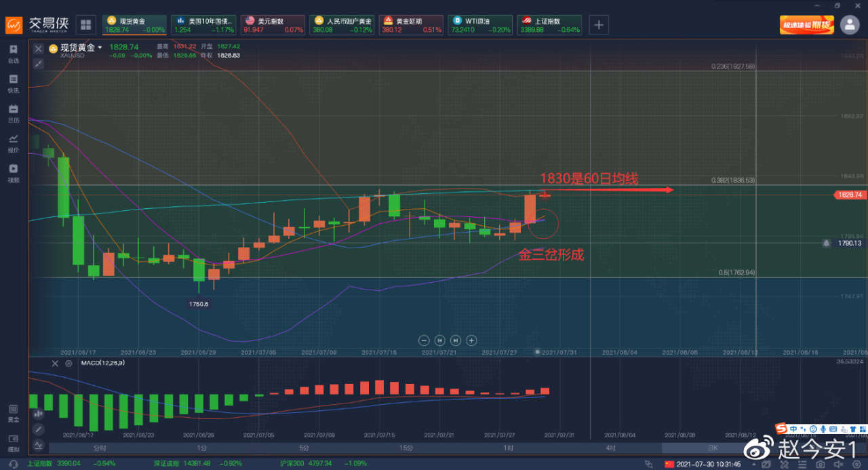
Task: Click the 极速体验期货 promo banner
Action: [x=807, y=25]
